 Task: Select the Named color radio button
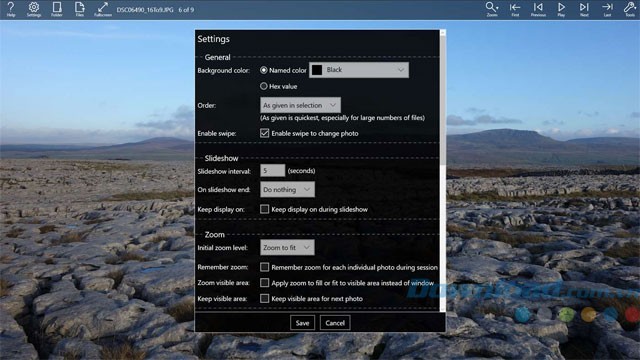pos(264,70)
